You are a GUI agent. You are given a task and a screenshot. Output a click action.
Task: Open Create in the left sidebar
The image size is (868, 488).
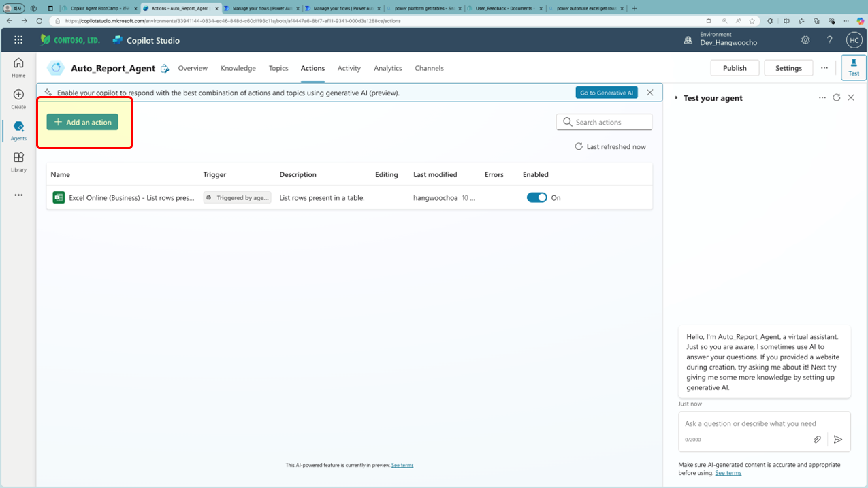[x=18, y=99]
